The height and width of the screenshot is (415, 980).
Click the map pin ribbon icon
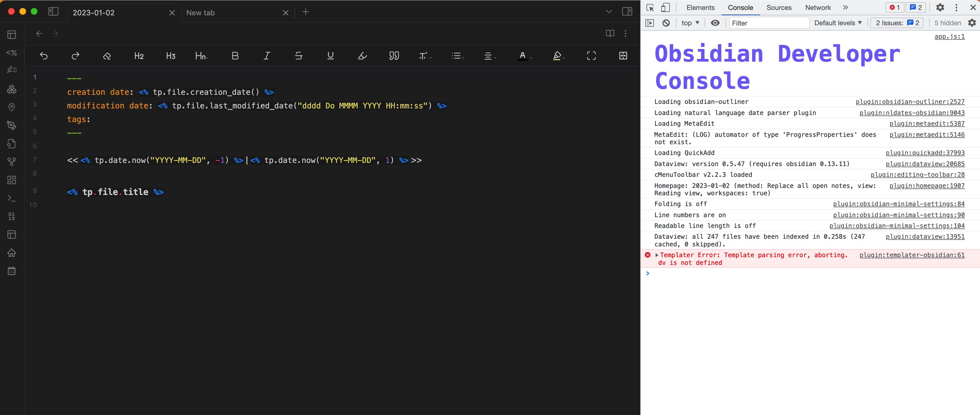click(12, 107)
